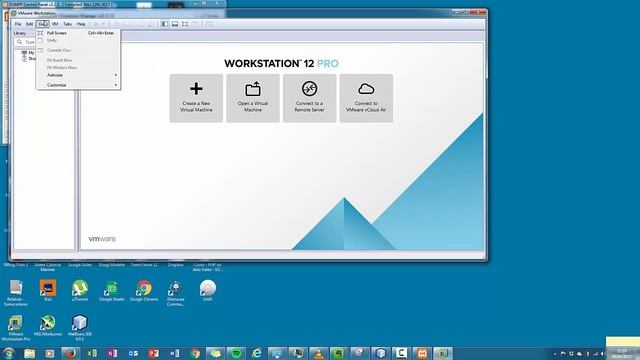Toggle the library sidebar toolbar icon

coord(164,24)
